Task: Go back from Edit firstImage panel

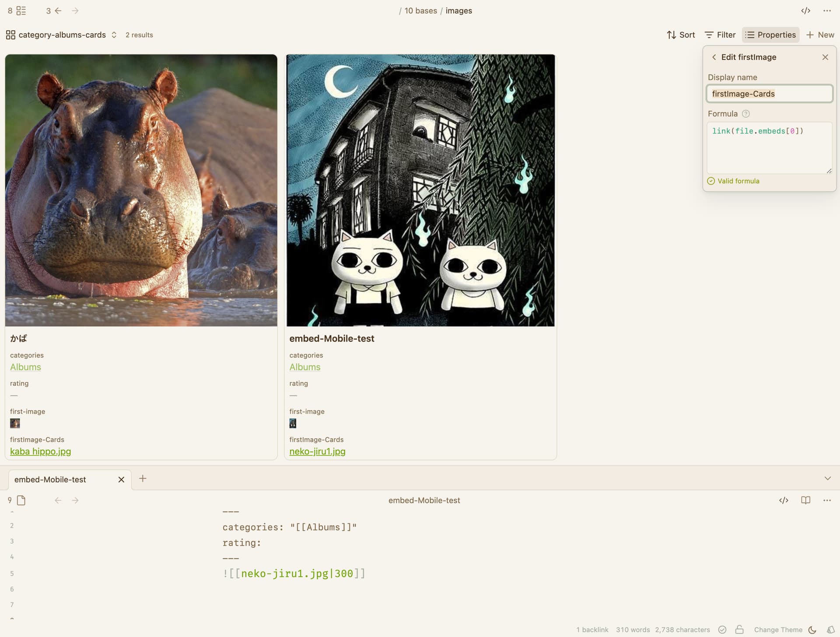Action: coord(714,57)
